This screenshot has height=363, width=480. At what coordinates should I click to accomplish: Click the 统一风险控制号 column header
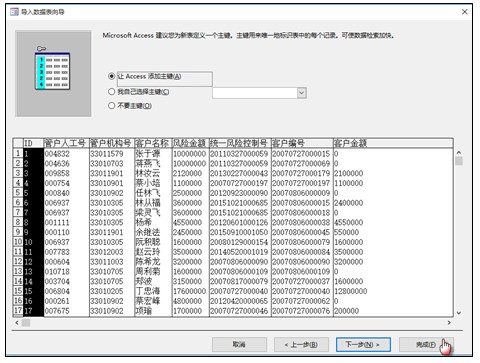(240, 143)
